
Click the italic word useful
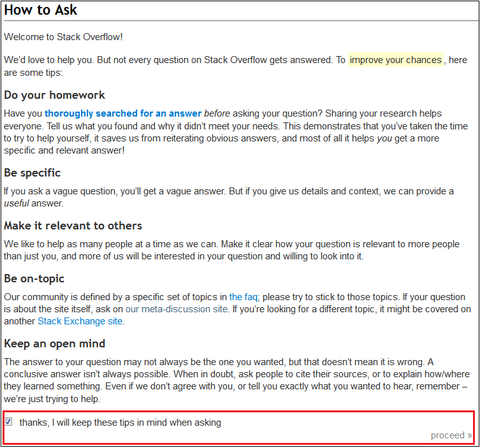point(17,203)
